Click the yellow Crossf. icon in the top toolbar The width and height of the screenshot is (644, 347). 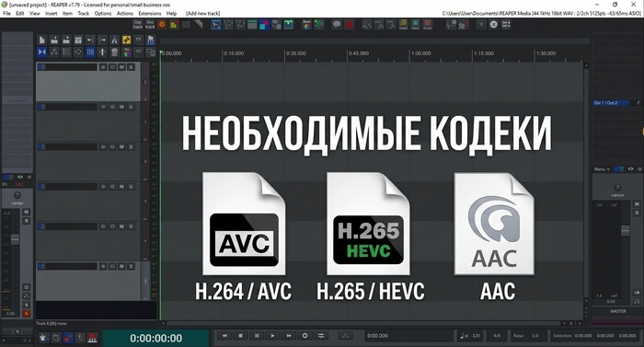click(403, 25)
